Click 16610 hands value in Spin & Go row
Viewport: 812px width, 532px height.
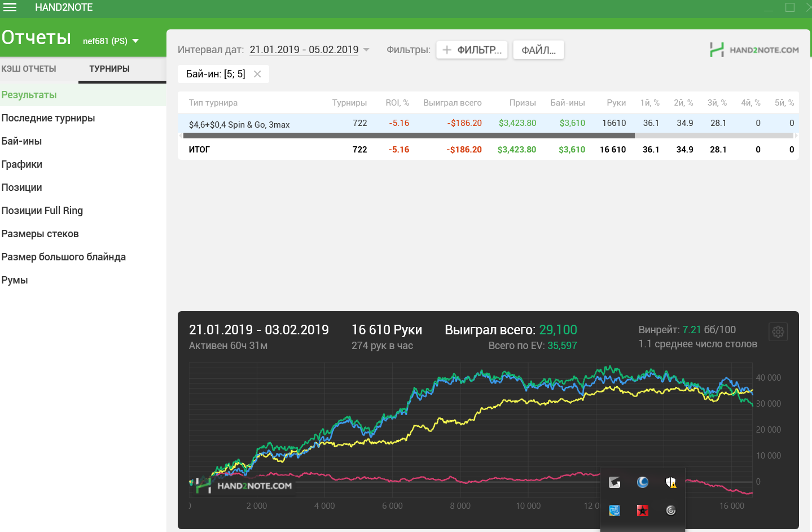[x=614, y=123]
